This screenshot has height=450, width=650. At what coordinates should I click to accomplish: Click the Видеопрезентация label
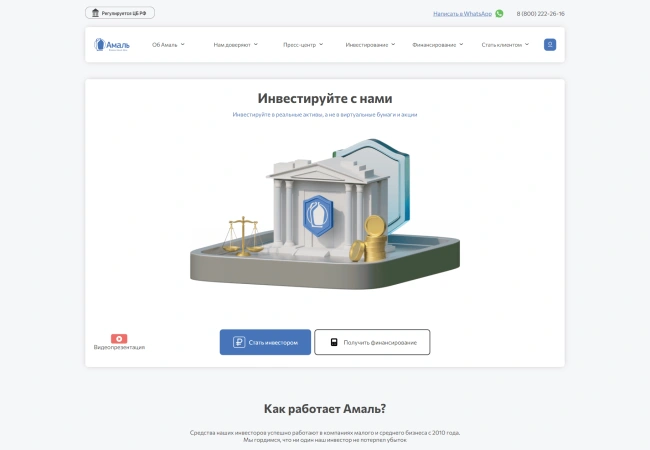coord(119,348)
